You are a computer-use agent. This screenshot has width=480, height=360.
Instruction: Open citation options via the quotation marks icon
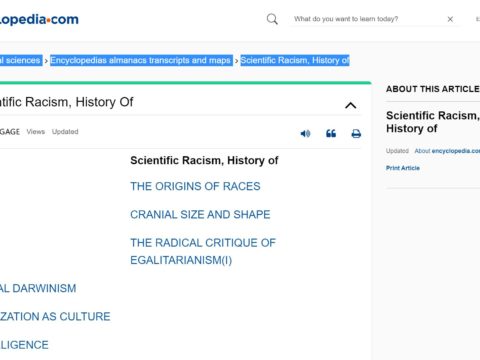point(331,134)
